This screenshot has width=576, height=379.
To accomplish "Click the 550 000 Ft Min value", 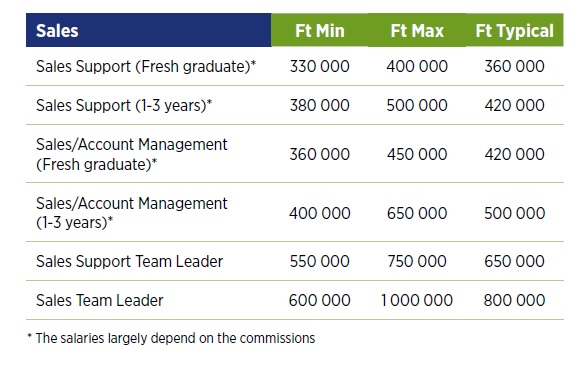I will pos(320,261).
